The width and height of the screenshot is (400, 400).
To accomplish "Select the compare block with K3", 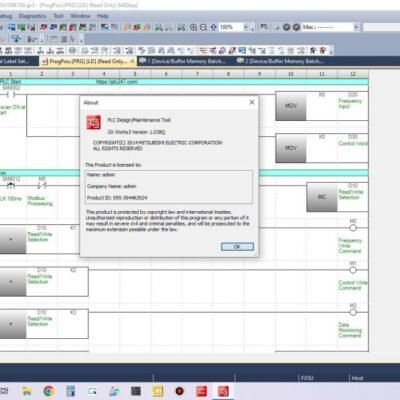I will 13,324.
